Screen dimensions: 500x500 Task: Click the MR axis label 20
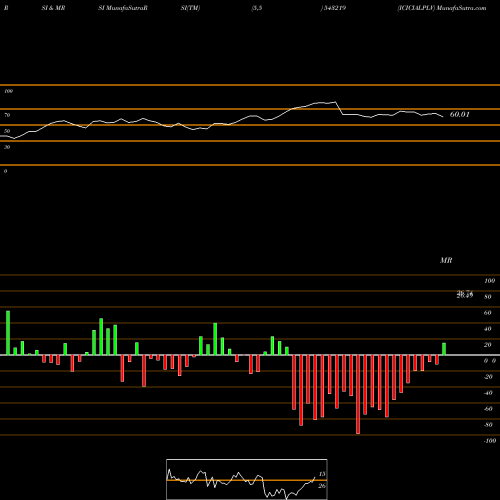click(x=488, y=345)
